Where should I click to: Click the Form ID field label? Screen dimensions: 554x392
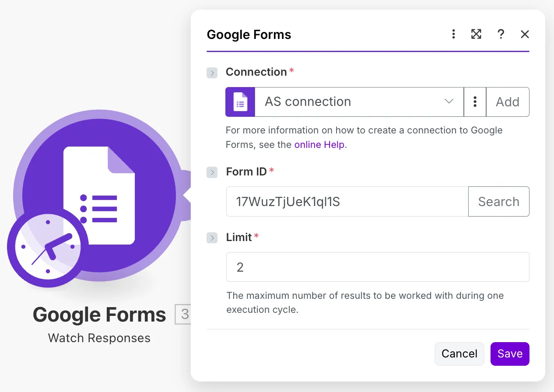pyautogui.click(x=246, y=171)
